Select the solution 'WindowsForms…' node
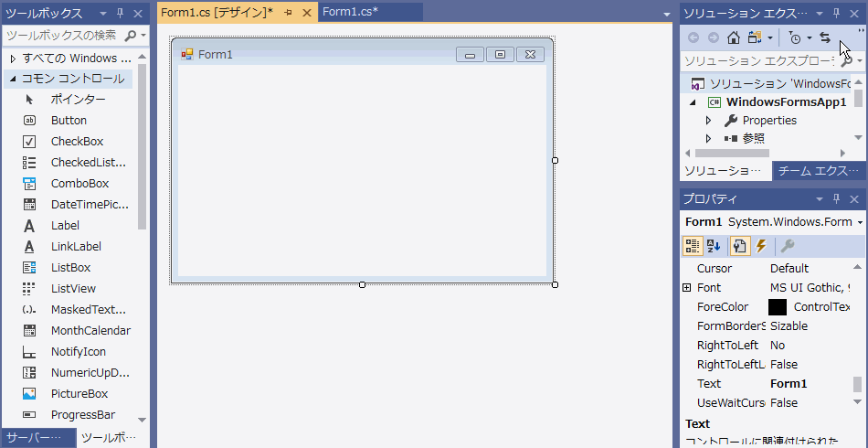Image resolution: width=868 pixels, height=448 pixels. (771, 83)
